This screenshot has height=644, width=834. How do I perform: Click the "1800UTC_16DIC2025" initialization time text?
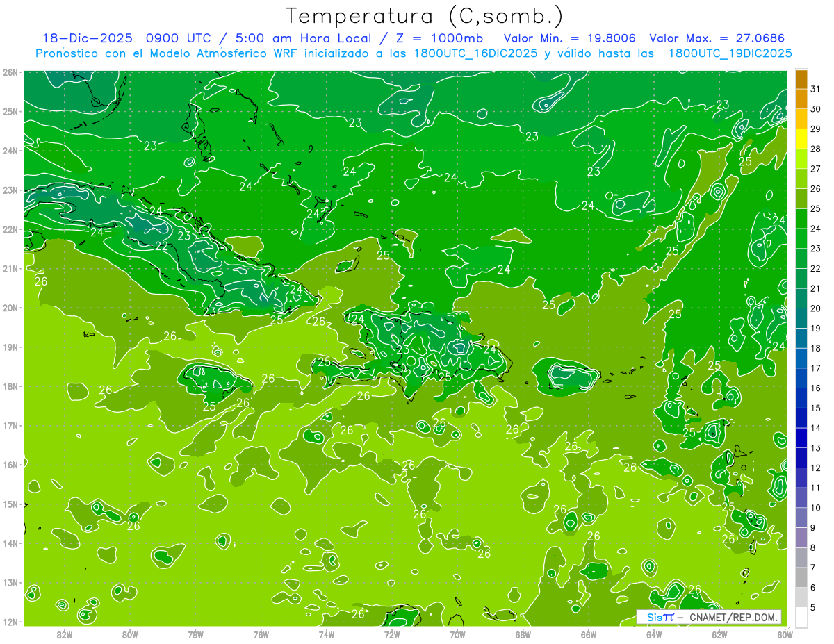click(477, 53)
